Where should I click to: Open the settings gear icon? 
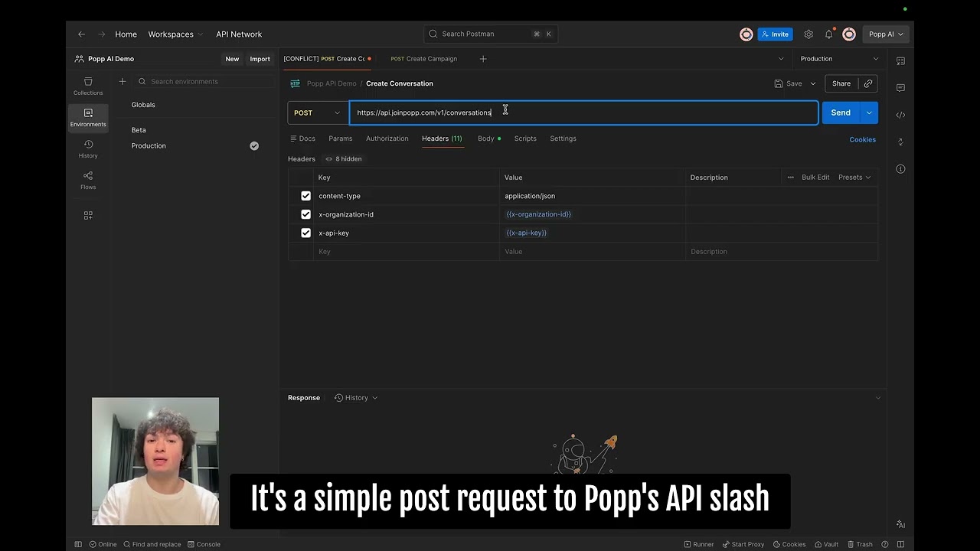(808, 34)
